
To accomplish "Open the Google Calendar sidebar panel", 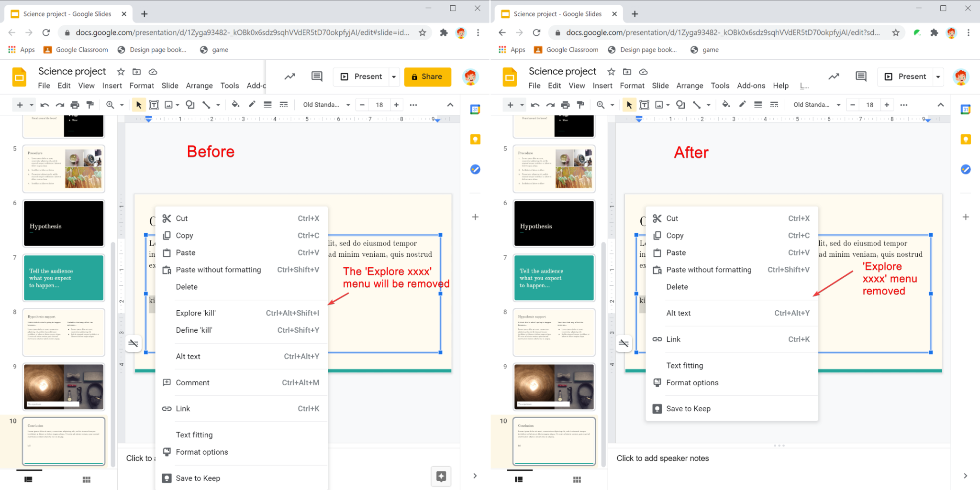I will click(475, 109).
